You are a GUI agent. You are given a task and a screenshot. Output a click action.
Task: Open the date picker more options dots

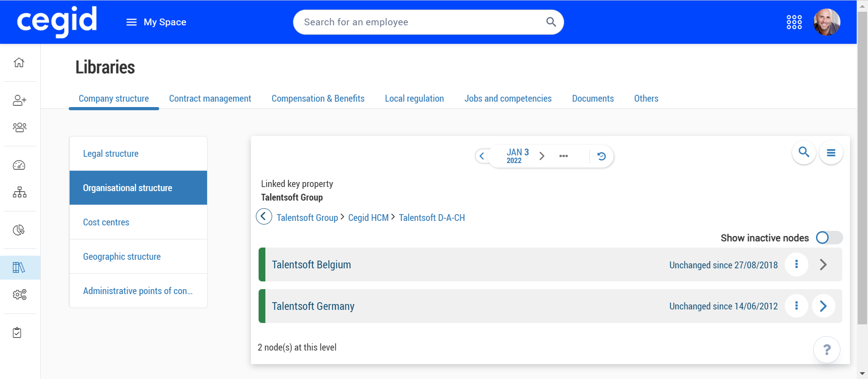pos(563,156)
